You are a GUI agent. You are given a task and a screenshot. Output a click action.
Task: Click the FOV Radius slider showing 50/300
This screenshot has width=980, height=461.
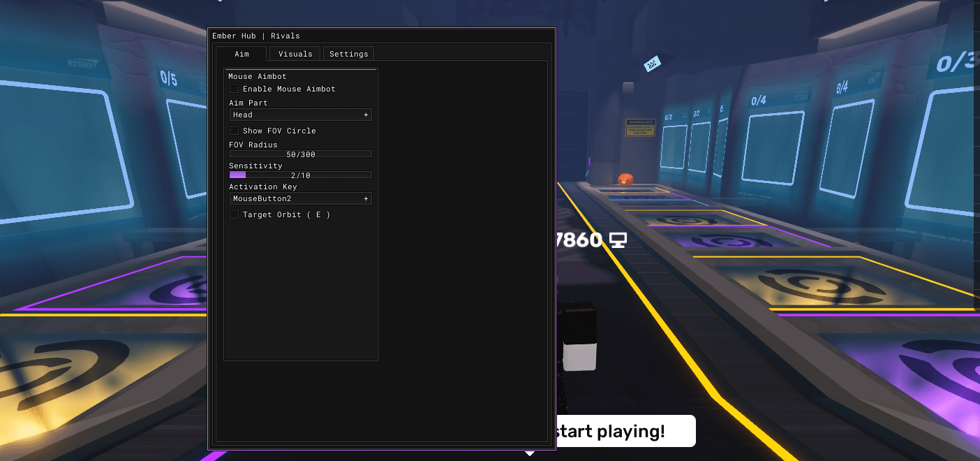pyautogui.click(x=301, y=154)
